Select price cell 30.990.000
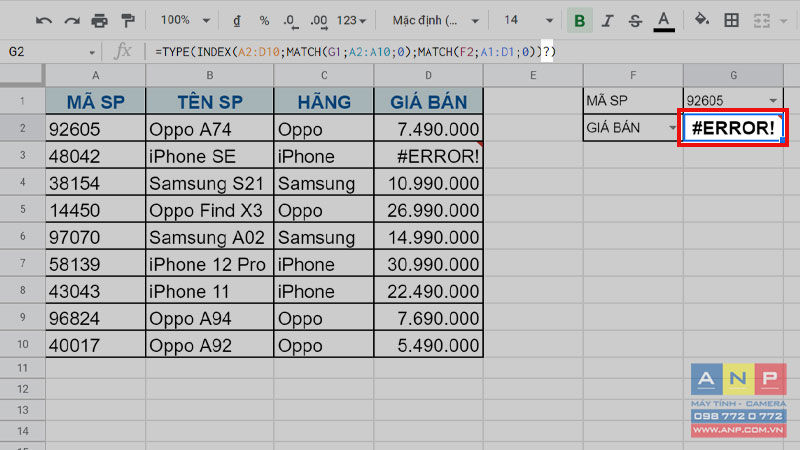Image resolution: width=800 pixels, height=450 pixels. 429,264
